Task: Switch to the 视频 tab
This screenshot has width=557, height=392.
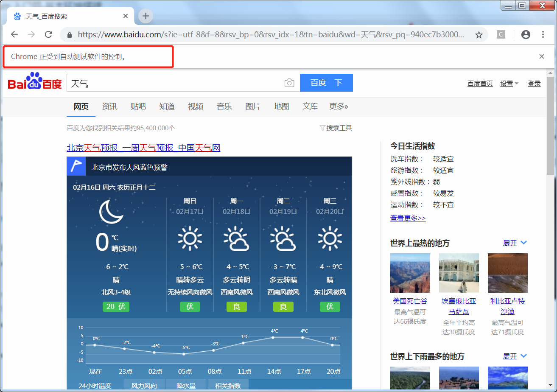Action: coord(196,106)
